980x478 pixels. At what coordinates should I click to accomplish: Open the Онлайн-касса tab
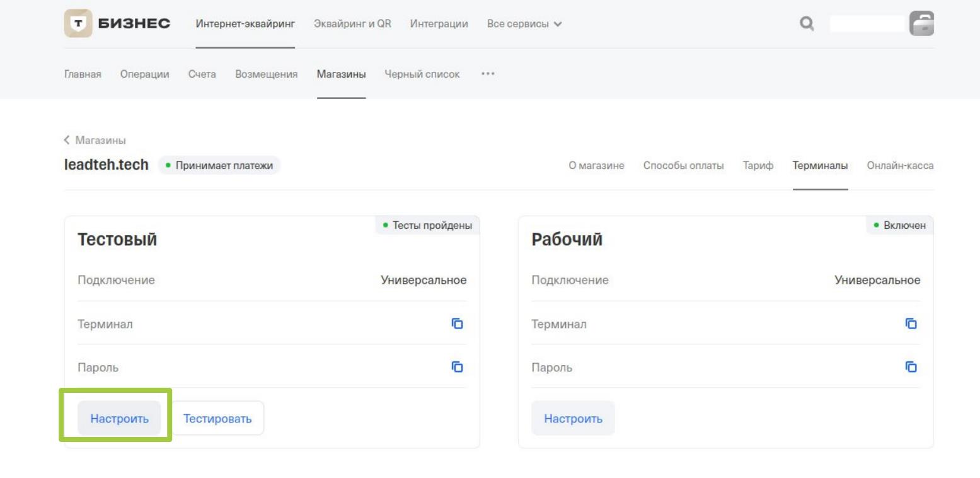click(900, 165)
